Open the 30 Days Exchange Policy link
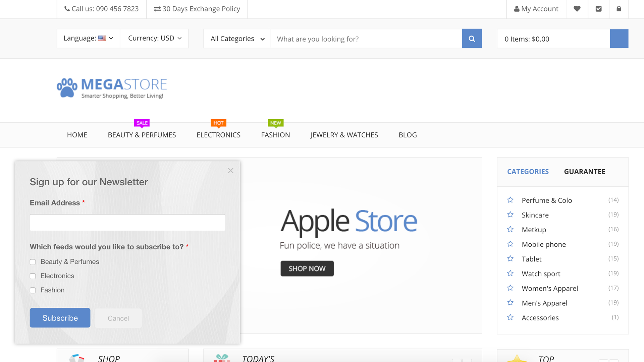The width and height of the screenshot is (644, 362). [x=197, y=9]
